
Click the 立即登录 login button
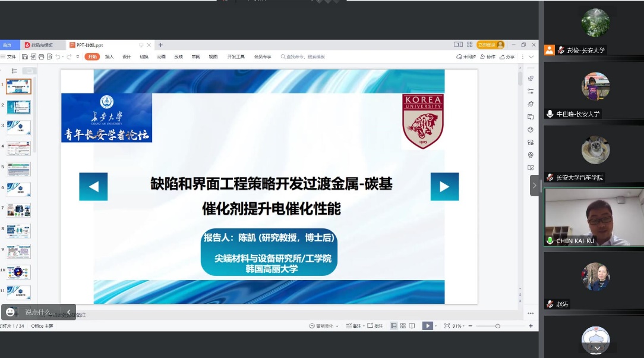[490, 45]
